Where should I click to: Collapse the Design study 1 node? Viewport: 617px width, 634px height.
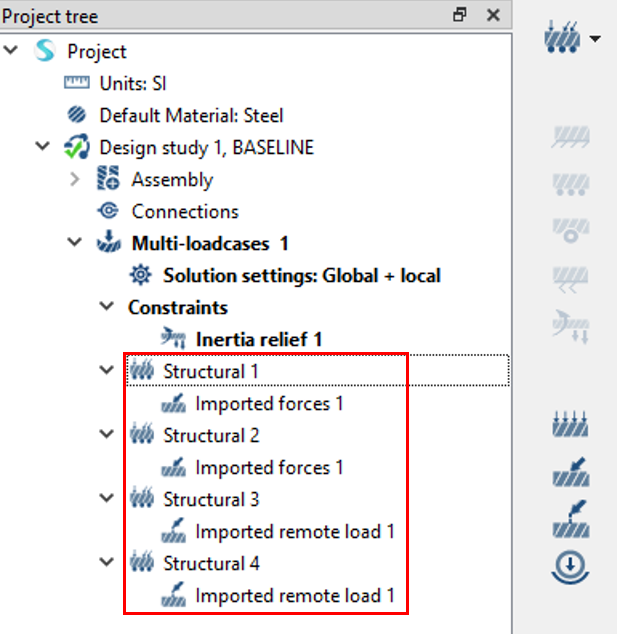tap(43, 148)
